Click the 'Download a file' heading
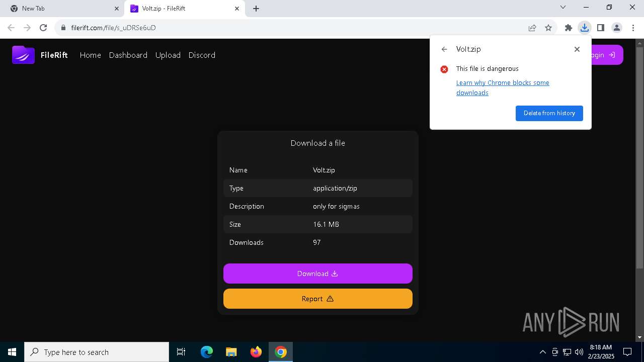 click(x=318, y=143)
